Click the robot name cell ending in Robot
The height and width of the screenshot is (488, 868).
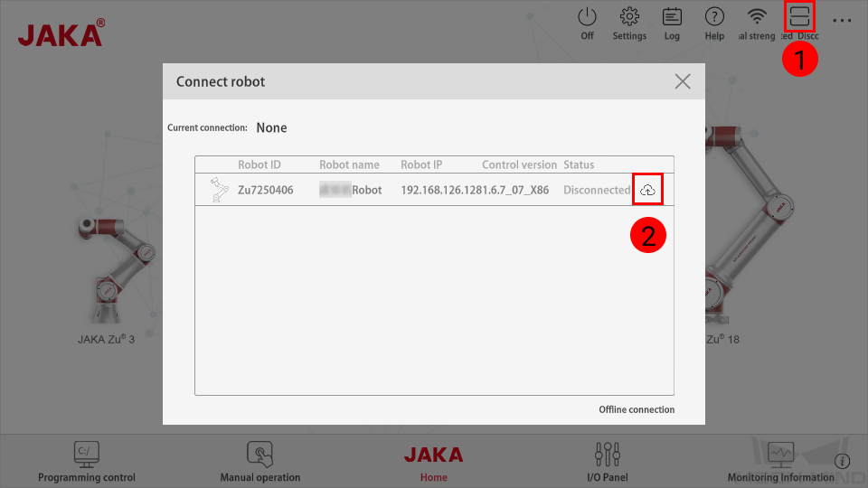tap(351, 190)
